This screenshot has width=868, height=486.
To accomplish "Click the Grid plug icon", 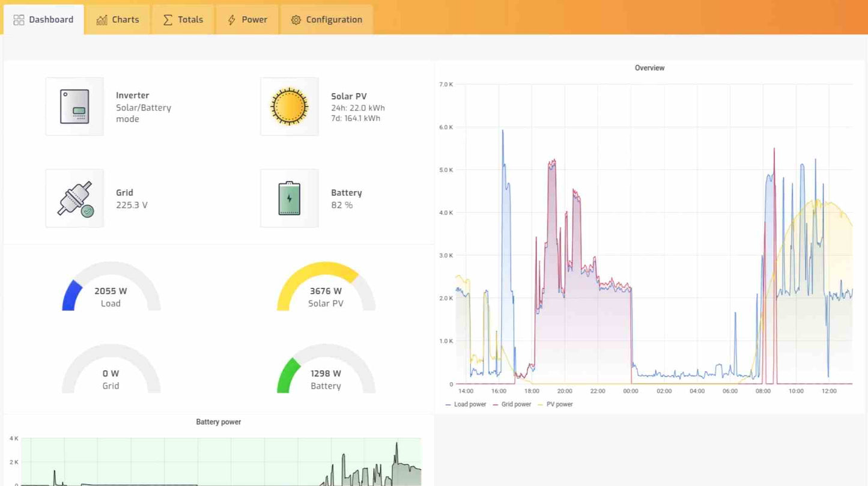I will coord(74,198).
